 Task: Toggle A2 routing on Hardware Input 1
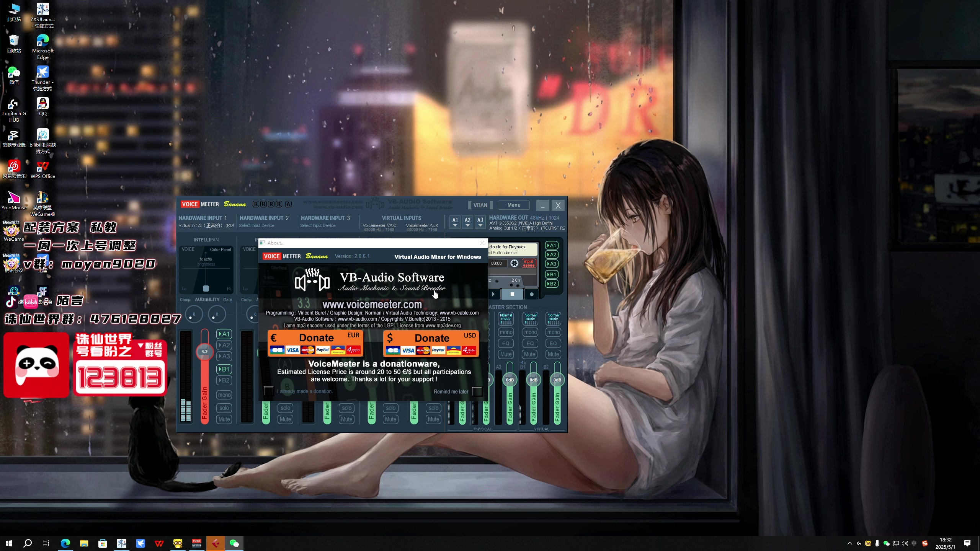pyautogui.click(x=224, y=345)
